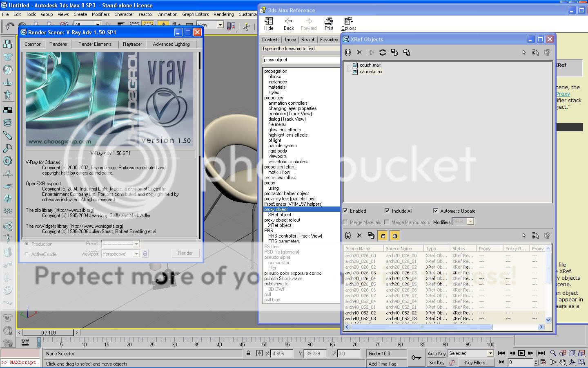Click Proxy hyperlink in help text

[563, 94]
